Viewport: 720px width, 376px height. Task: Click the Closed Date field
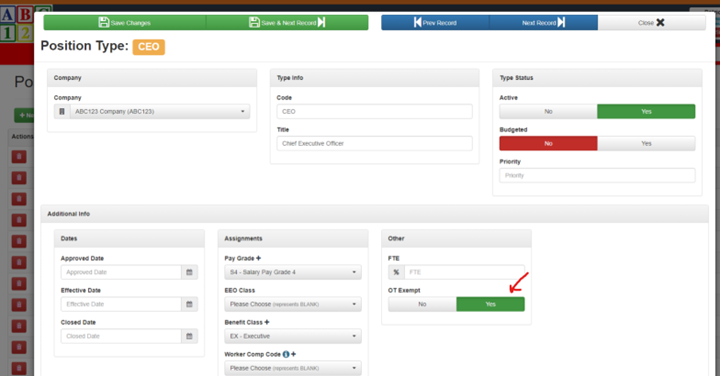pos(121,337)
